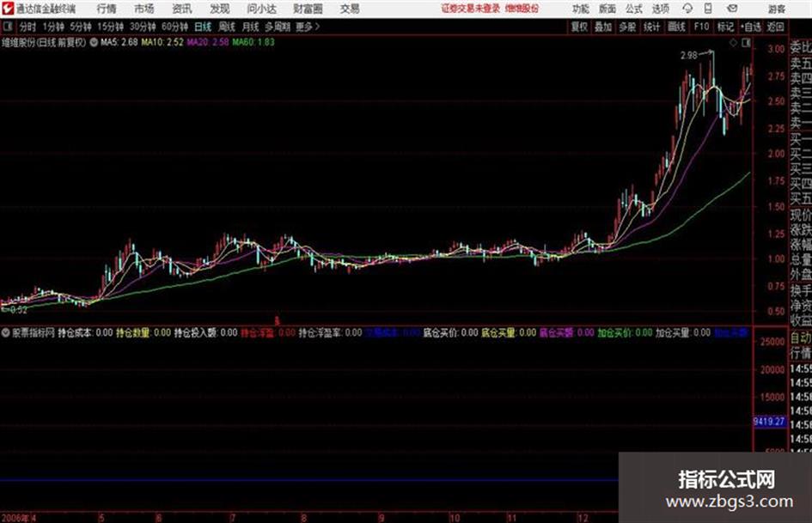The width and height of the screenshot is (812, 523).
Task: Click the MA10: 2.52 indicator label
Action: [x=162, y=42]
